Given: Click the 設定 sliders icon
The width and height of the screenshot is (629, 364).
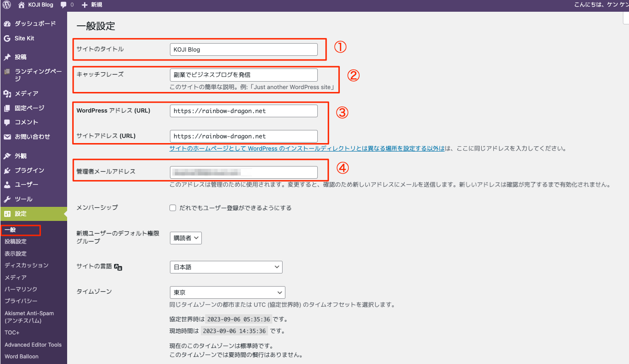Looking at the screenshot, I should tap(7, 213).
